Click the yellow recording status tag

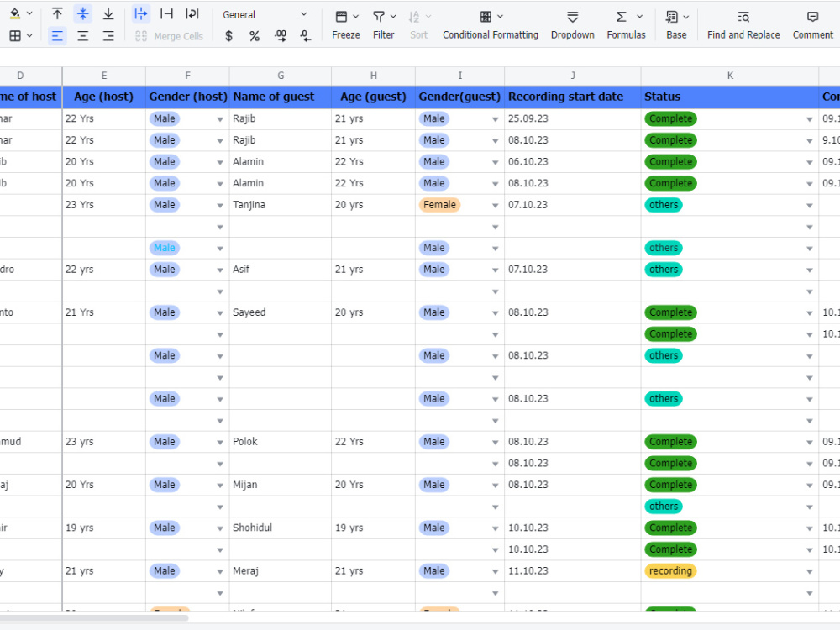pos(670,571)
